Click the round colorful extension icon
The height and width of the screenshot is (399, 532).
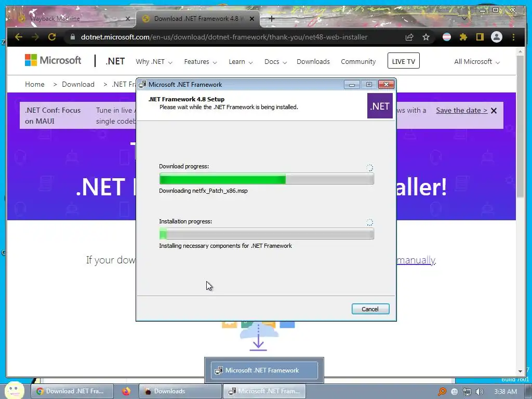447,37
